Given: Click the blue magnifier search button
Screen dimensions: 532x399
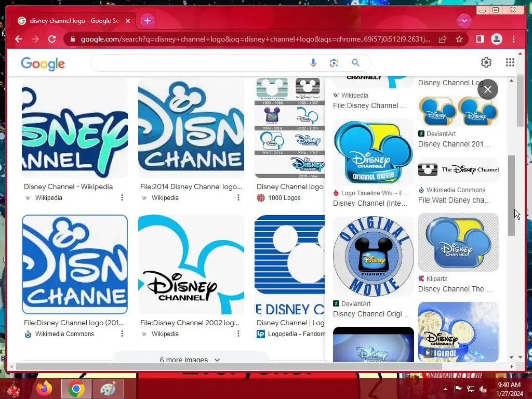Looking at the screenshot, I should tap(355, 63).
